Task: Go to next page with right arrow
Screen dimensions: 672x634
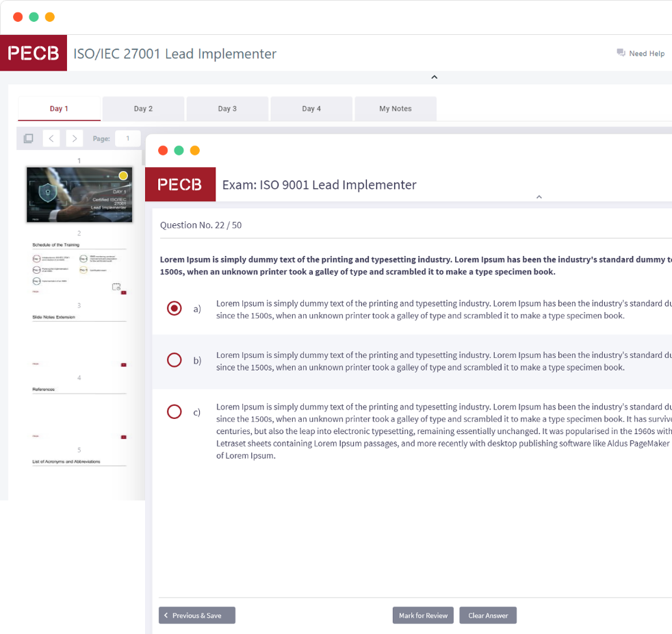Action: pos(75,138)
